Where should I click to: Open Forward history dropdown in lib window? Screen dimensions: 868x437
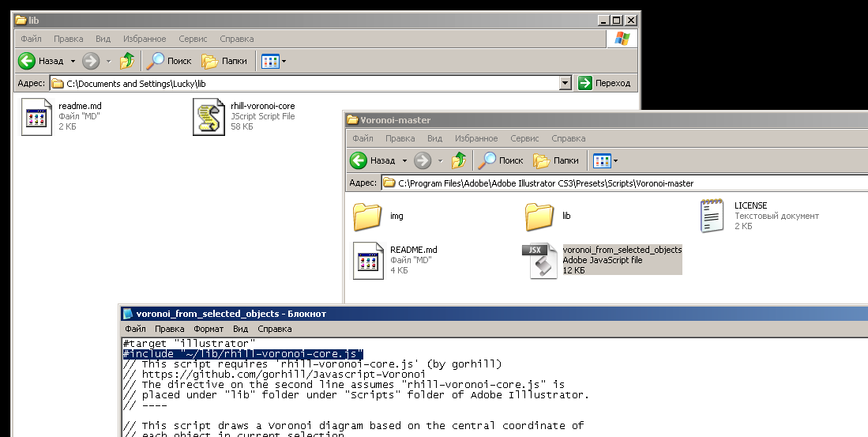click(108, 61)
